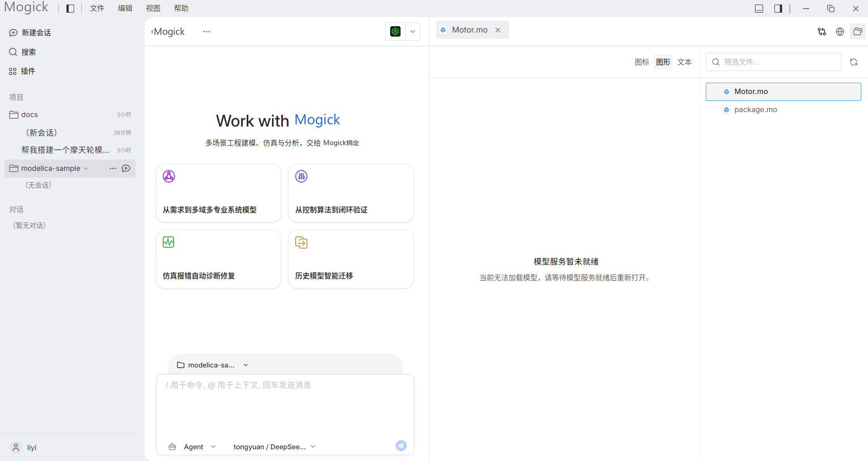Open the globe browser icon
The width and height of the screenshot is (868, 461).
point(840,32)
